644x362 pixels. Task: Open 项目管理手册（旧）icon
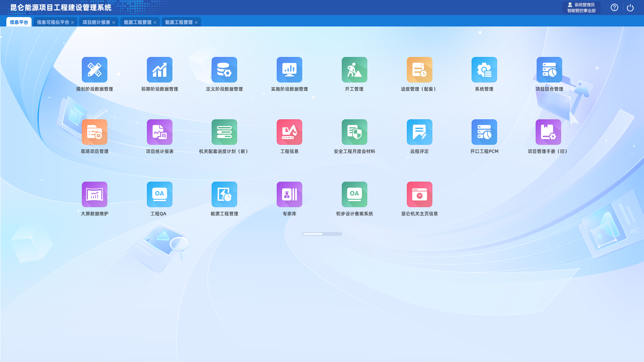point(548,132)
